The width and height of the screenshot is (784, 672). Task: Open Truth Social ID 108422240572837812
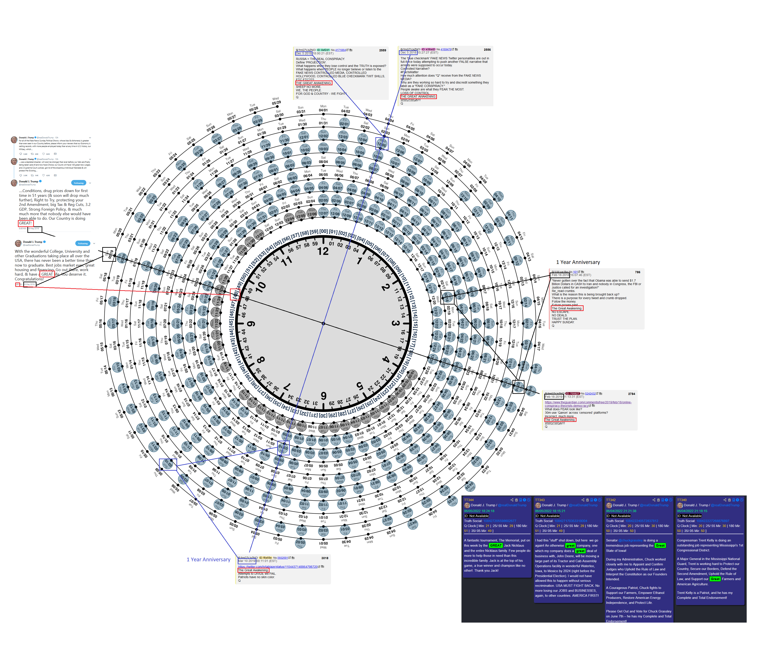pyautogui.click(x=642, y=521)
